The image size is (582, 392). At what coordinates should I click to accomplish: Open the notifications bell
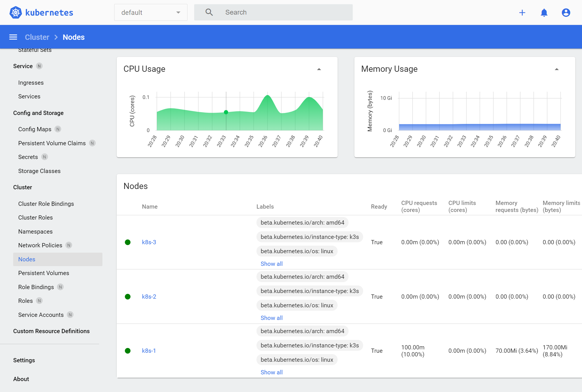tap(544, 13)
